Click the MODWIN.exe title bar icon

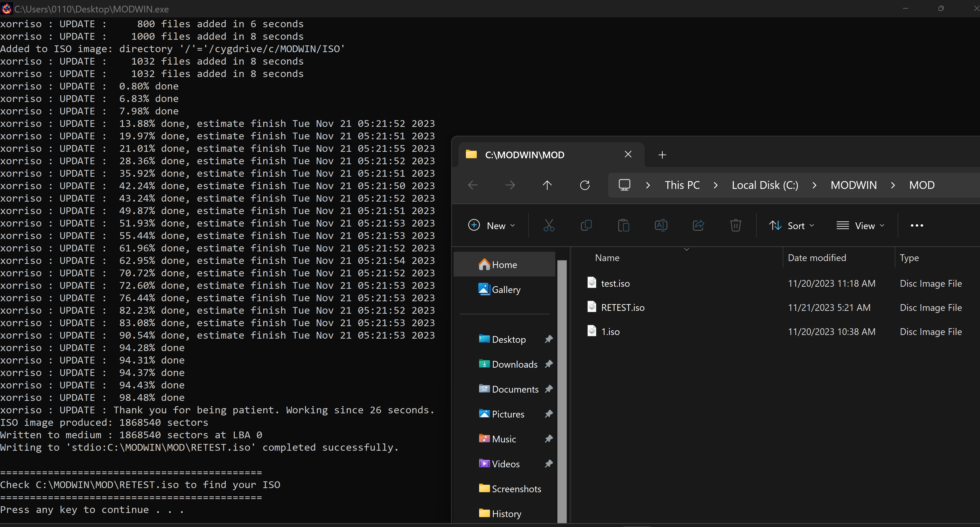tap(6, 8)
